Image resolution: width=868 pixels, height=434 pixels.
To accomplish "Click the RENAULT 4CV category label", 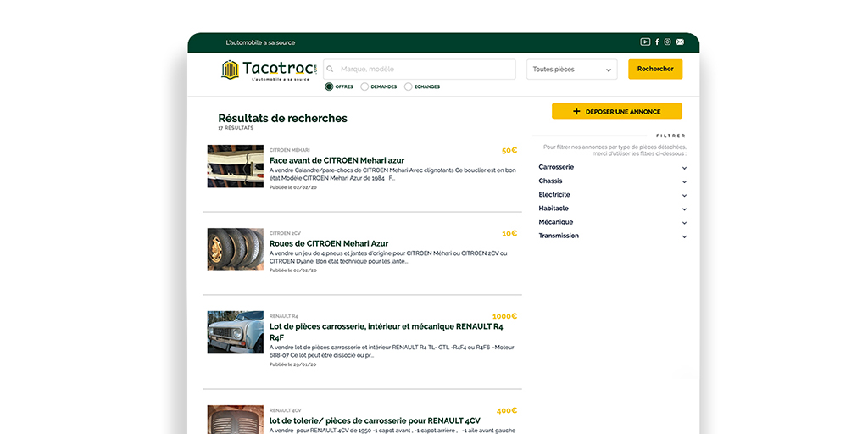I will [285, 411].
